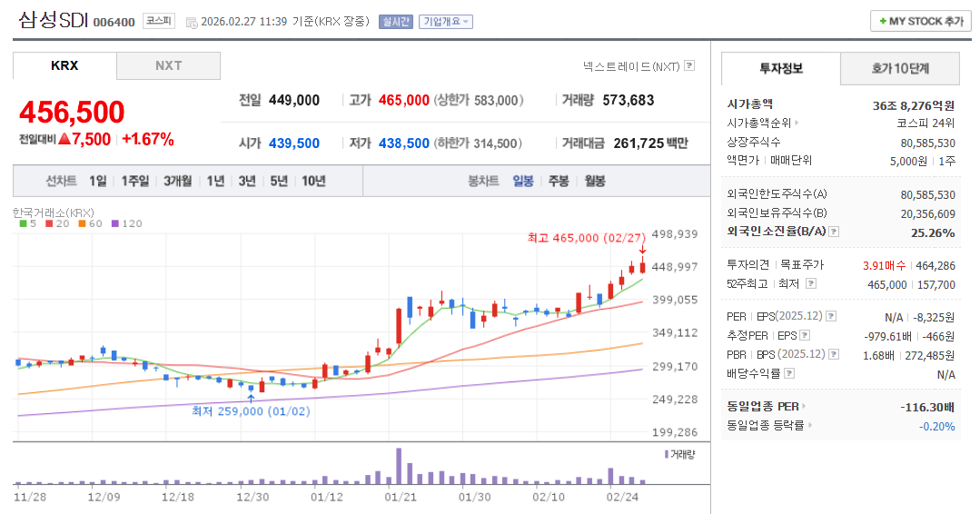
Task: Select the 월봉 monthly candle chart
Action: point(595,181)
